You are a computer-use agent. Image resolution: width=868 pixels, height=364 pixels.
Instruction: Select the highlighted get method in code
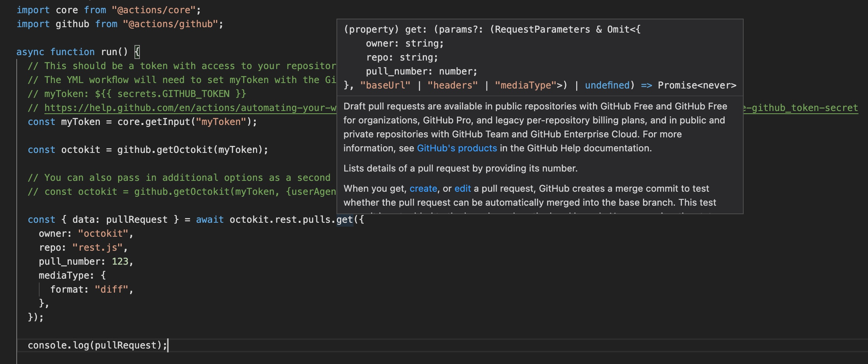coord(345,219)
